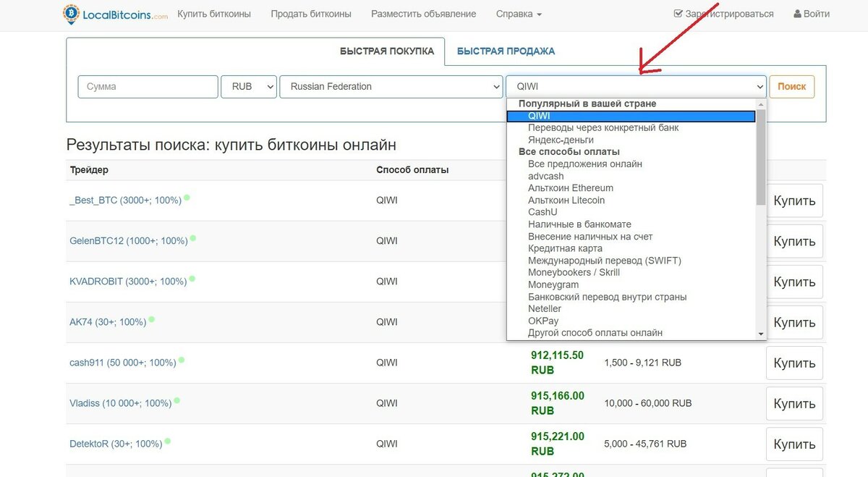Open trader profile GelenBTC12
The height and width of the screenshot is (477, 868).
click(128, 241)
